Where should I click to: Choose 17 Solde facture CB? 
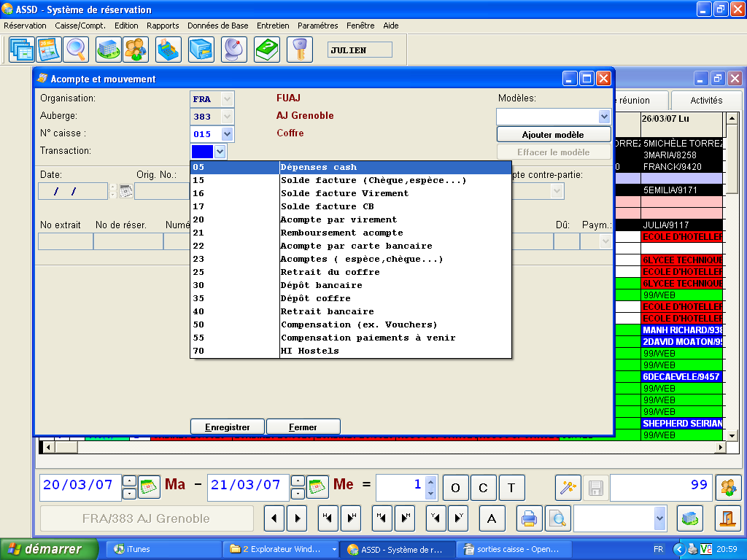[x=351, y=206]
